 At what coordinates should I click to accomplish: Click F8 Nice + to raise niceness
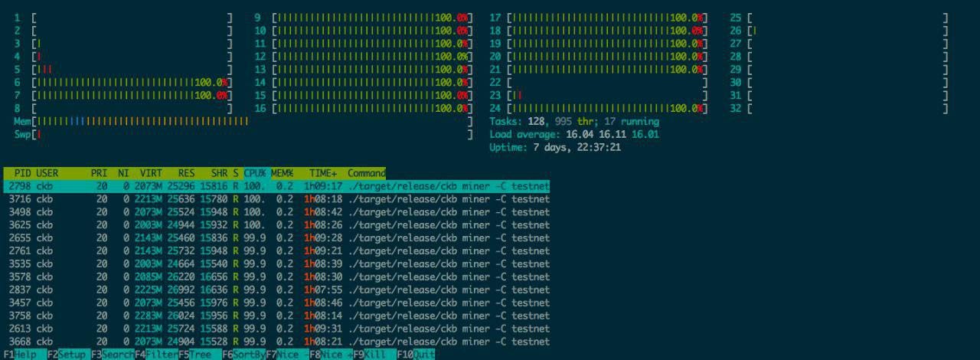point(331,355)
